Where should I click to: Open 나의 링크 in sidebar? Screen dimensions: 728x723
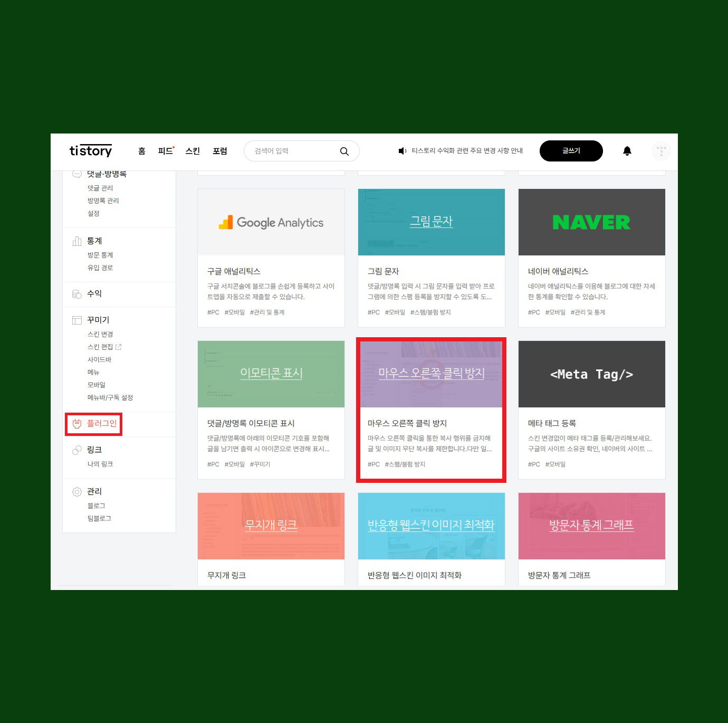pyautogui.click(x=100, y=464)
